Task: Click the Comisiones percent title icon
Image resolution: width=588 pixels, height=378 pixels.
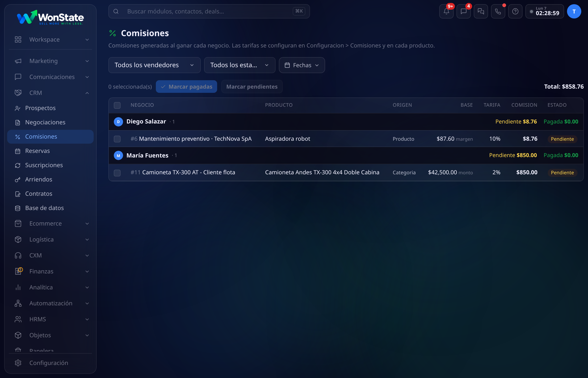Action: click(113, 33)
